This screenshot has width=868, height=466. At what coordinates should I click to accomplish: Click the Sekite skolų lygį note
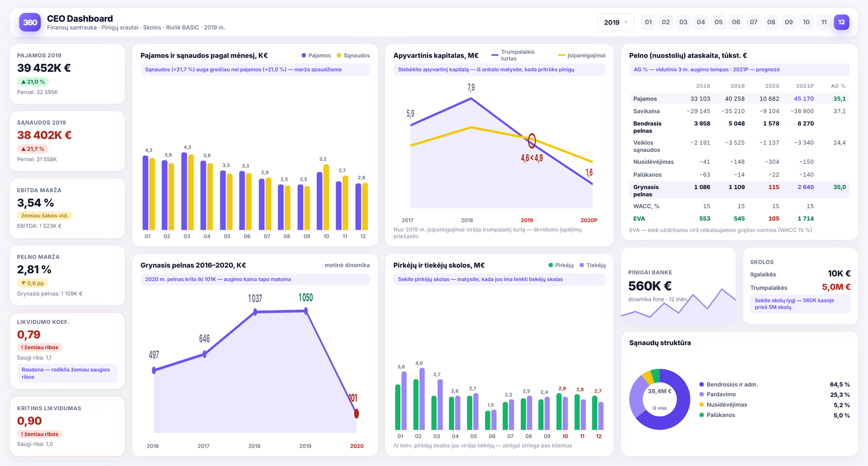(x=800, y=304)
